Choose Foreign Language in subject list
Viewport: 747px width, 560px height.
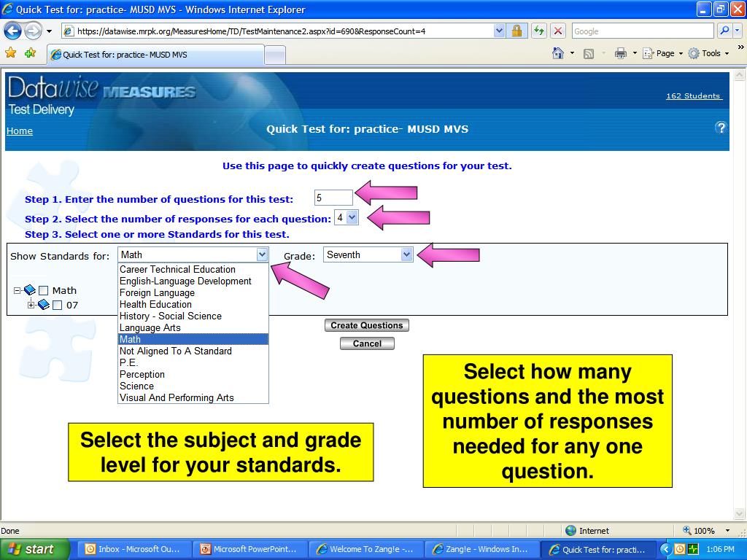pos(193,293)
